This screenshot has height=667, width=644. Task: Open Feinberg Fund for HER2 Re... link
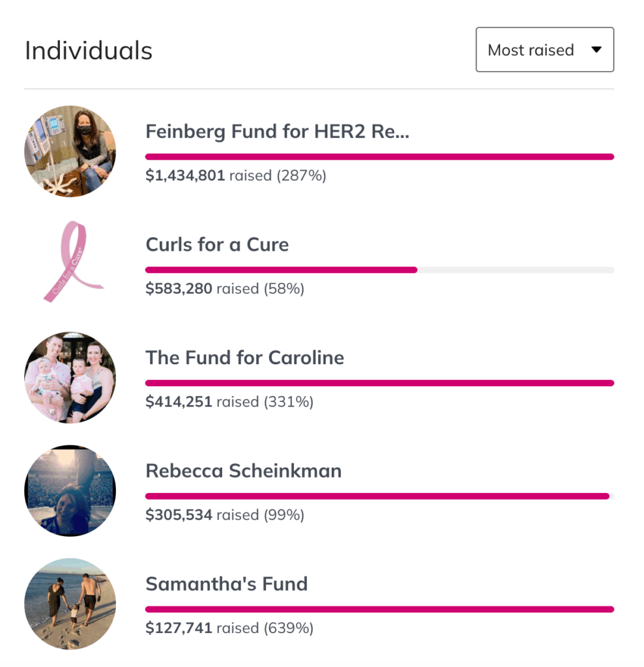pyautogui.click(x=277, y=132)
